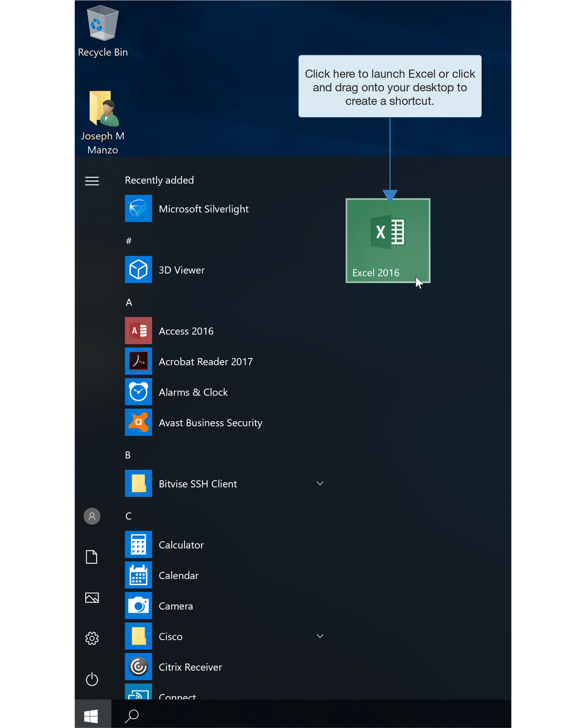
Task: Launch Avast Business Security
Action: coord(210,423)
